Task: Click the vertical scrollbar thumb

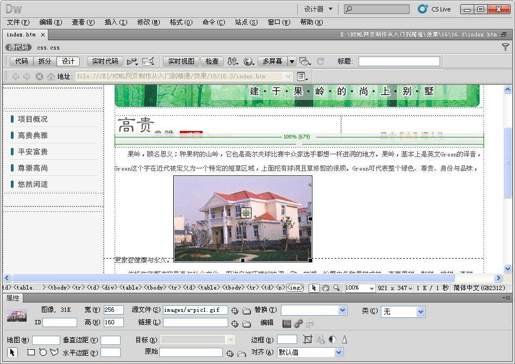Action: click(508, 162)
